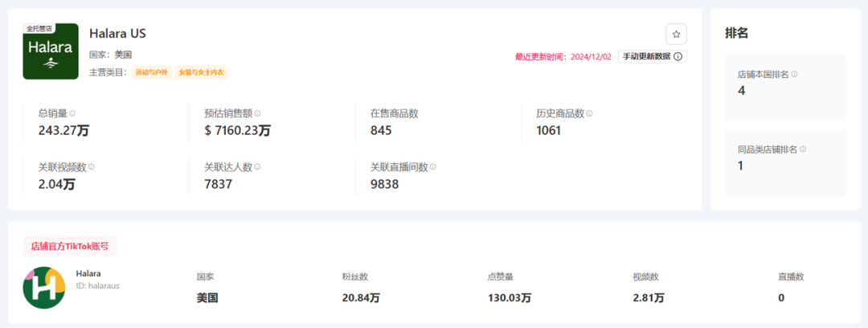Screen dimensions: 868x328
Task: Click the halaraus account ID text
Action: (97, 285)
